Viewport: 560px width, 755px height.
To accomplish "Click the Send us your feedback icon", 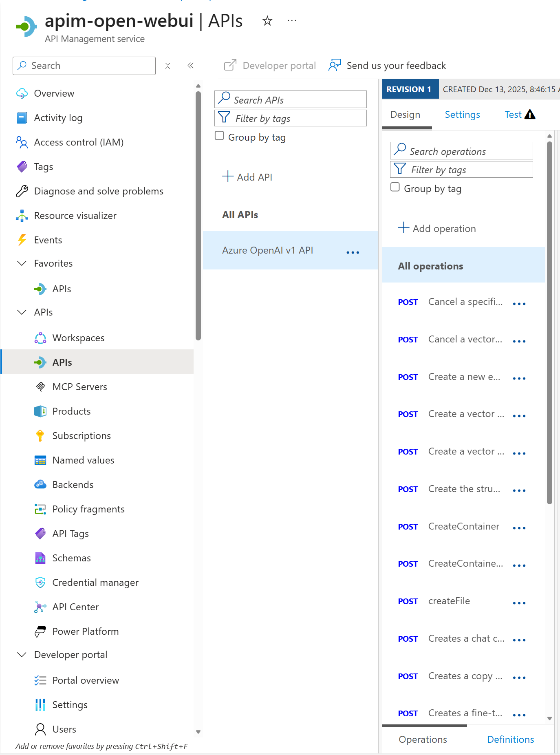I will click(335, 66).
